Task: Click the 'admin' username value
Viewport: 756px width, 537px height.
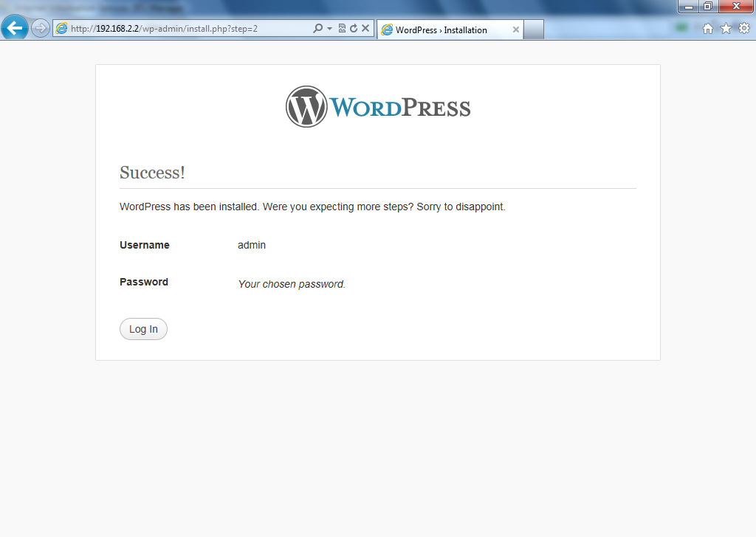Action: [x=252, y=245]
